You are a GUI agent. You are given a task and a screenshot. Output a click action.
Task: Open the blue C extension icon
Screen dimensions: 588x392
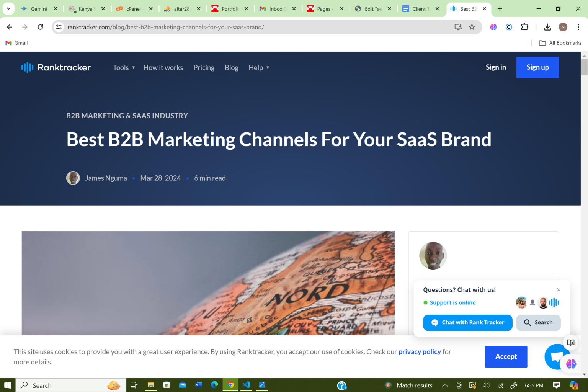(x=509, y=27)
